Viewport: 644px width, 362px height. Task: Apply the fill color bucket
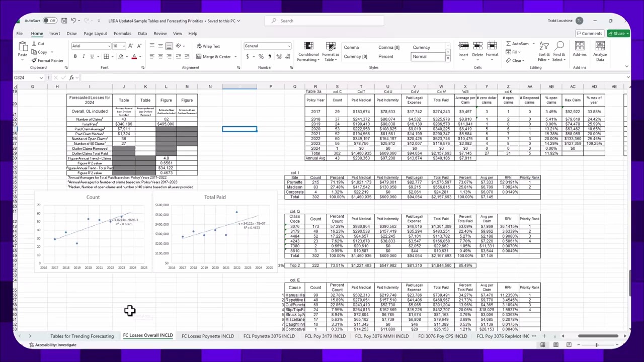click(121, 56)
